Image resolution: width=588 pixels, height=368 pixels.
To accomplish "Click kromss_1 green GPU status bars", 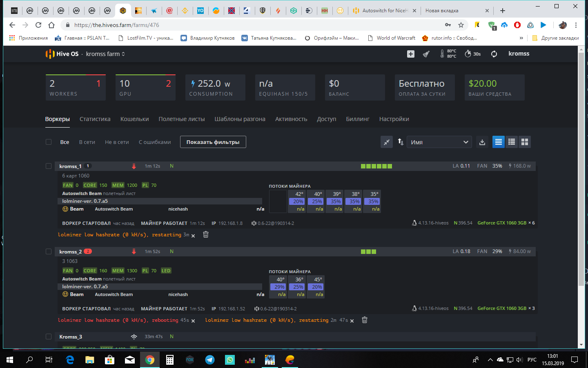I will pos(376,166).
